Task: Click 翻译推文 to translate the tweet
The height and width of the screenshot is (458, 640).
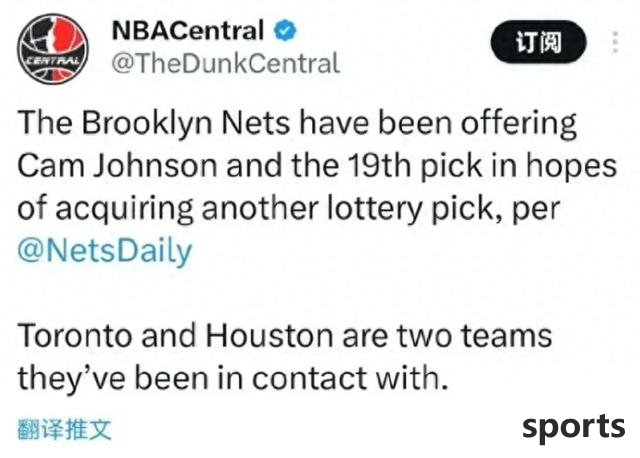Action: 64,429
